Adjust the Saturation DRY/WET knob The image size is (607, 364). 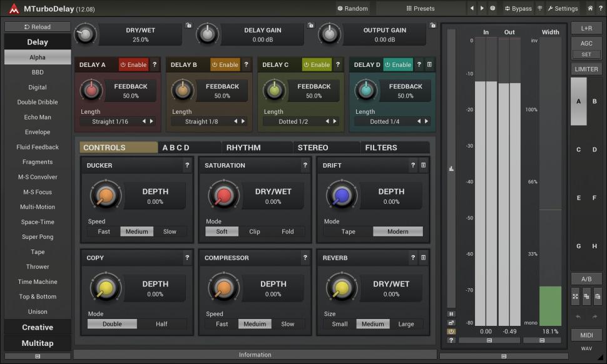[x=223, y=195]
